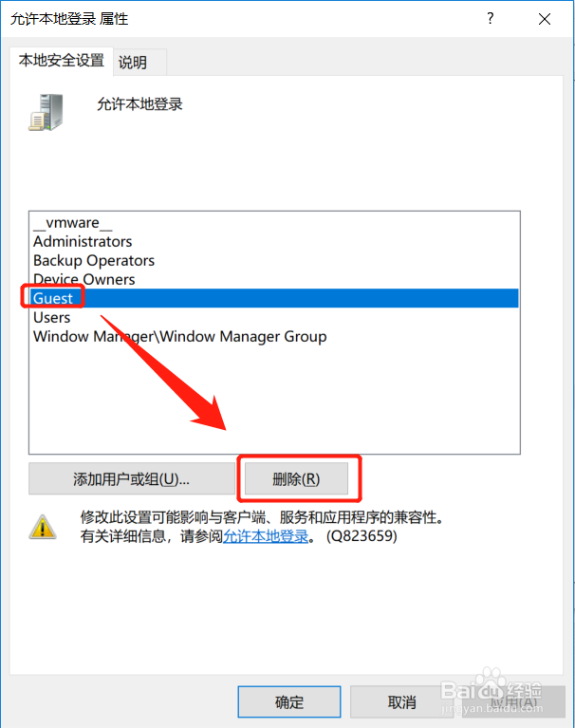Image resolution: width=575 pixels, height=728 pixels.
Task: Open the 允许本地登录 help link
Action: click(x=266, y=536)
